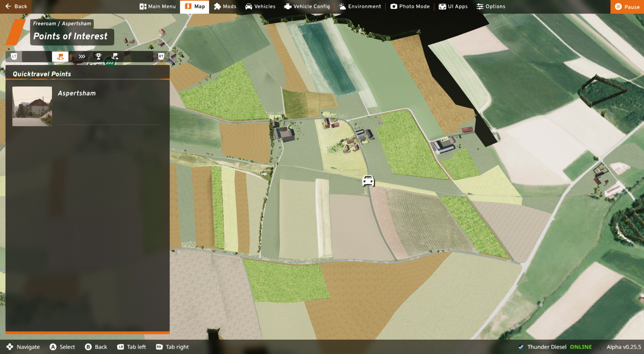Screen dimensions: 644x354
Task: Open the Vehicle Config tab
Action: pyautogui.click(x=307, y=6)
